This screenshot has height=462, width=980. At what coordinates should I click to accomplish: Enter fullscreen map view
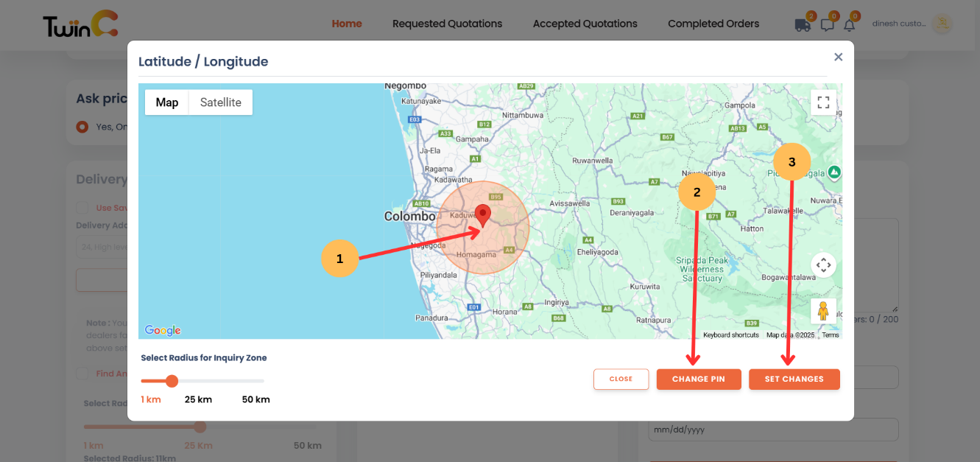click(823, 102)
